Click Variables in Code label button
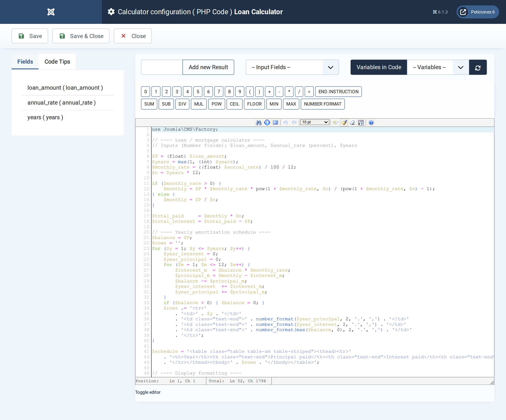Screen dimensions: 506x420 pyautogui.click(x=379, y=67)
